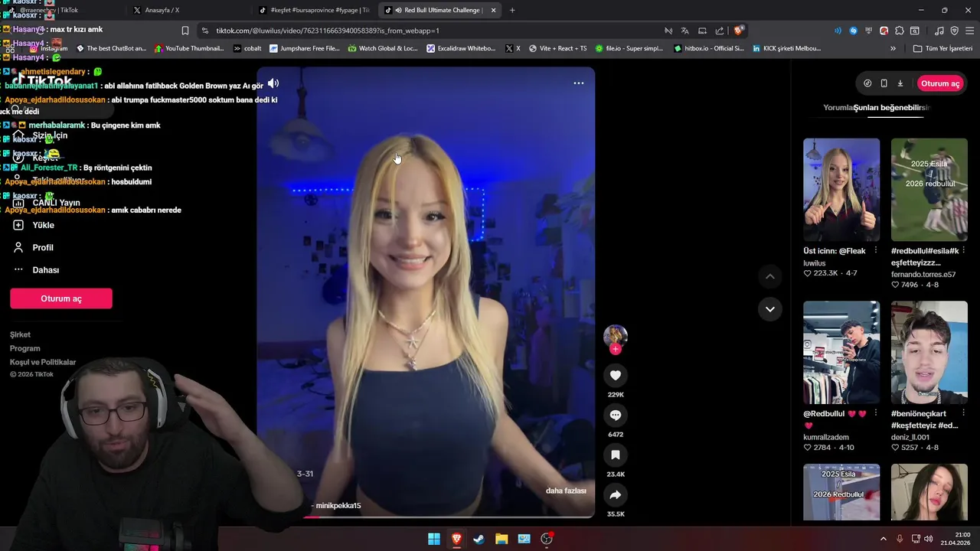The height and width of the screenshot is (551, 980).
Task: Show more bookmarks chevron
Action: [893, 48]
